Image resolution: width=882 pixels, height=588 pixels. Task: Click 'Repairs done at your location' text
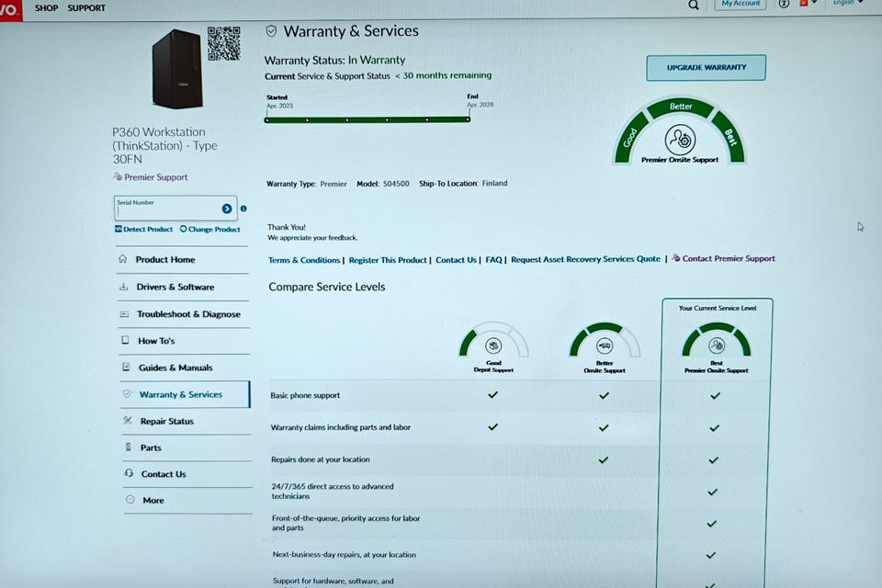click(x=320, y=459)
